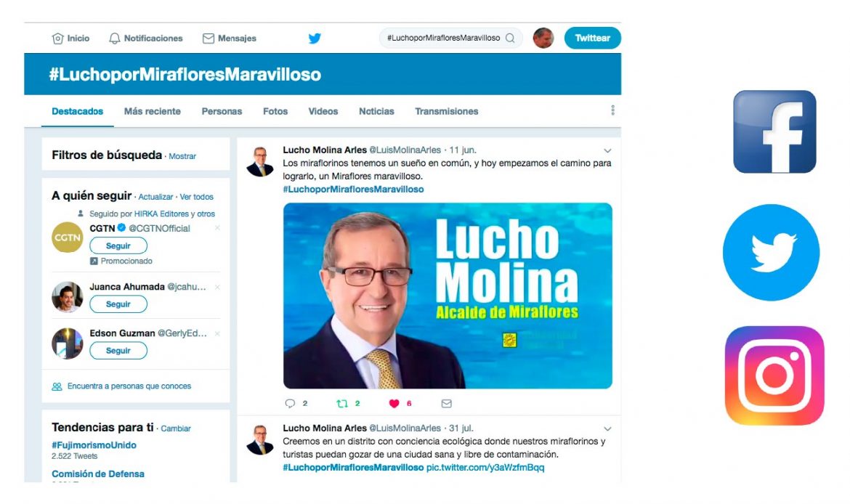The height and width of the screenshot is (504, 850).
Task: Reply to the first tweet via comment icon
Action: coord(290,403)
